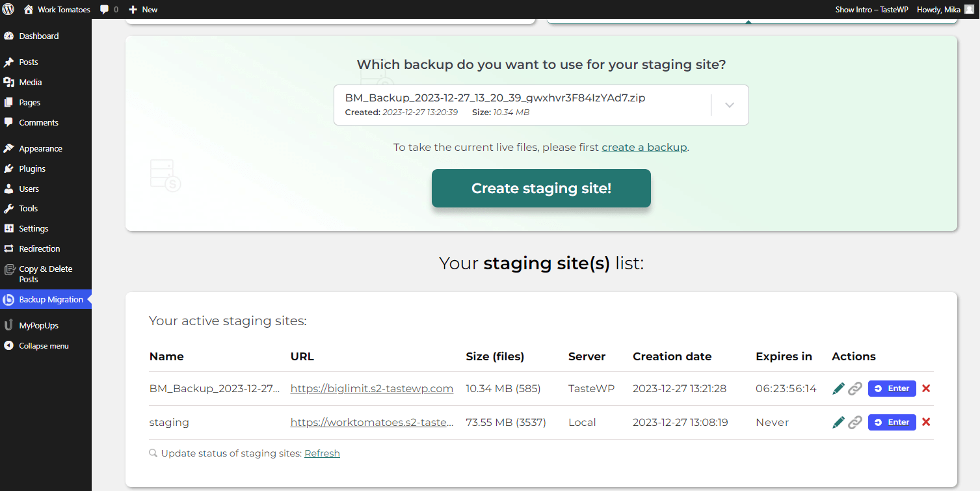Copy link of the BM_Backup staging site
Image resolution: width=980 pixels, height=491 pixels.
(x=855, y=389)
